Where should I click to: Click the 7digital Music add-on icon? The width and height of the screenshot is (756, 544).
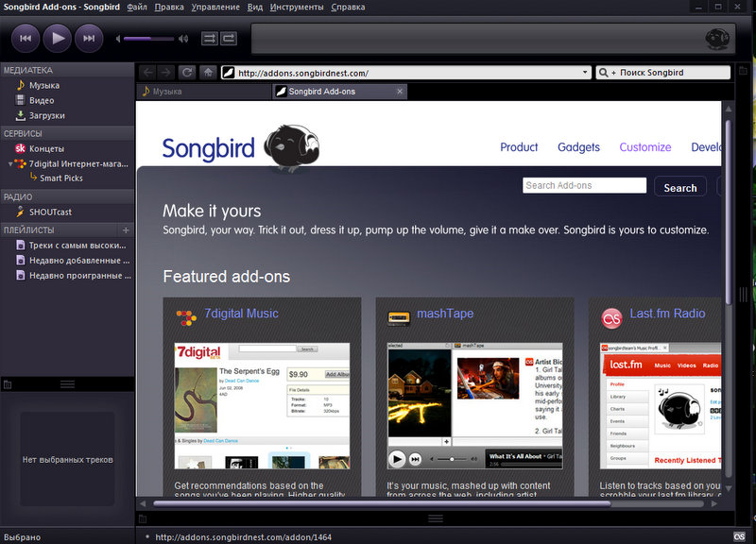(x=186, y=318)
